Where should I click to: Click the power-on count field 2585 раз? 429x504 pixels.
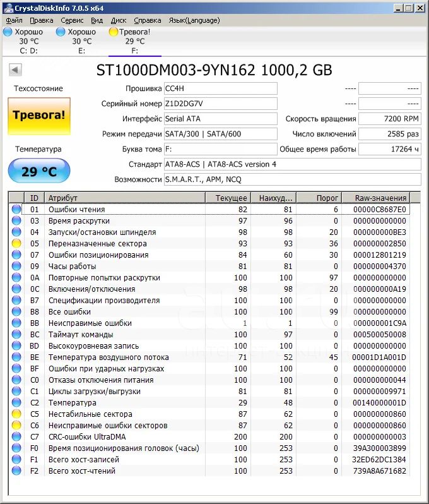389,134
